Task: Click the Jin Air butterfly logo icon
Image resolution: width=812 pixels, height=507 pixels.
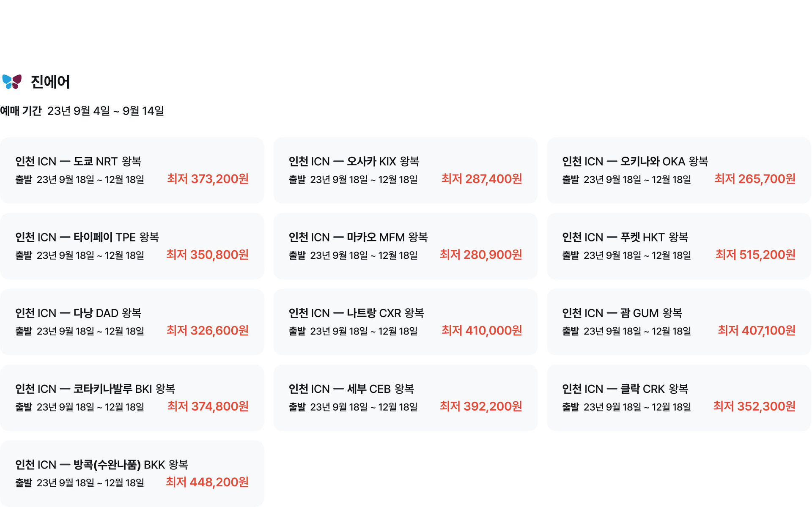Action: tap(12, 82)
